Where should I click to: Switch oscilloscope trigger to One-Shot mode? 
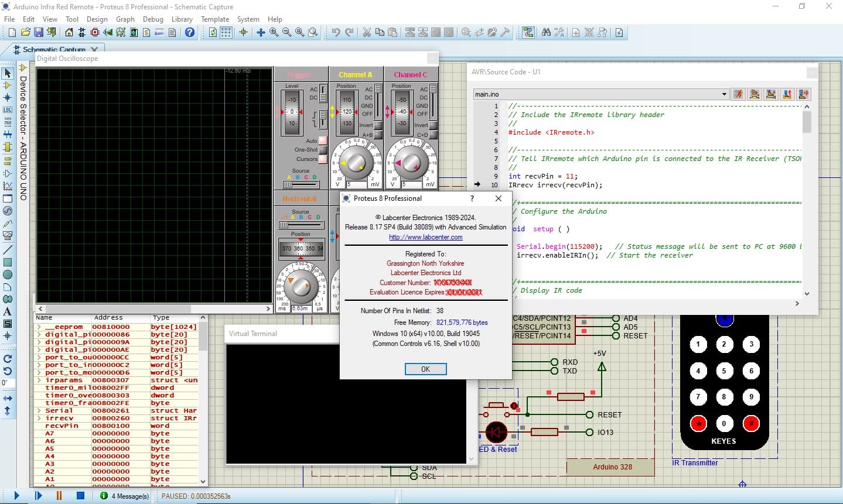323,150
